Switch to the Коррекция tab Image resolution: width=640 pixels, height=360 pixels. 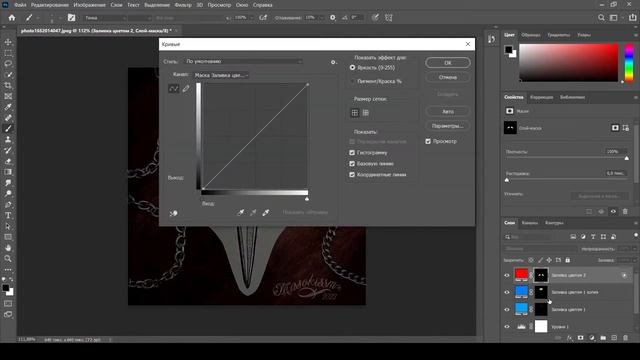[x=542, y=97]
